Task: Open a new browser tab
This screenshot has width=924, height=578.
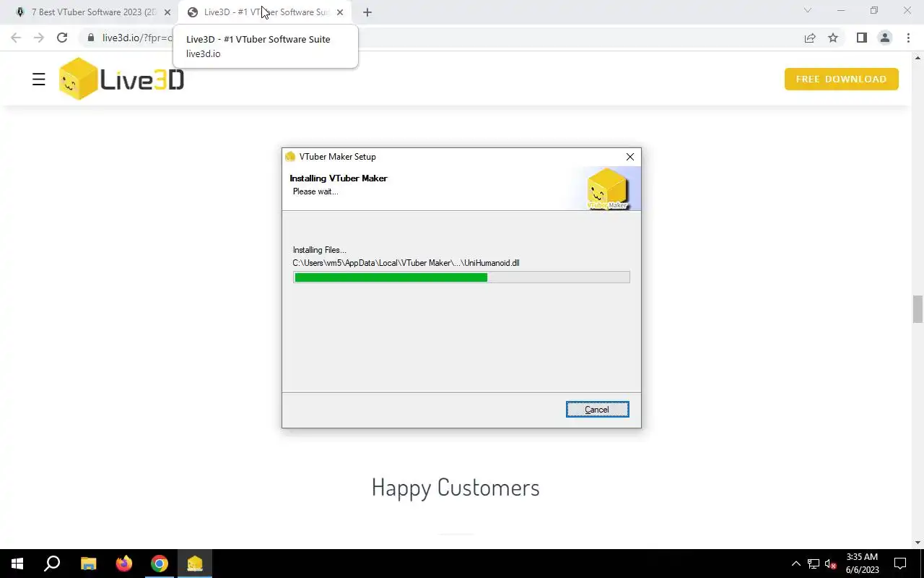Action: 367,12
